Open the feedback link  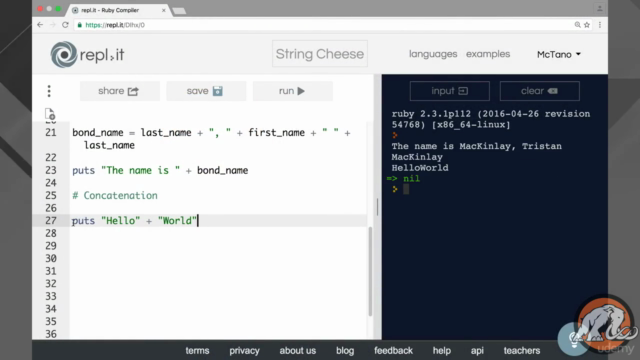(393, 351)
